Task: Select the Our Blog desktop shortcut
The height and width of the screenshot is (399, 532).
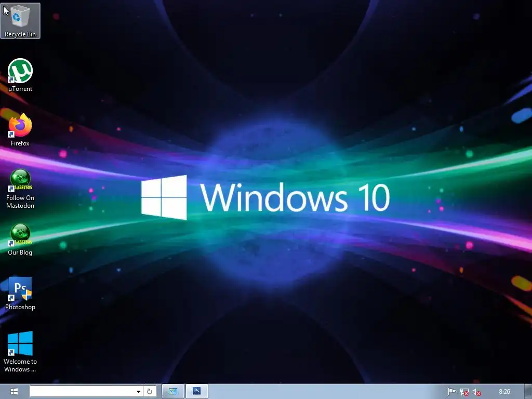Action: (x=20, y=239)
